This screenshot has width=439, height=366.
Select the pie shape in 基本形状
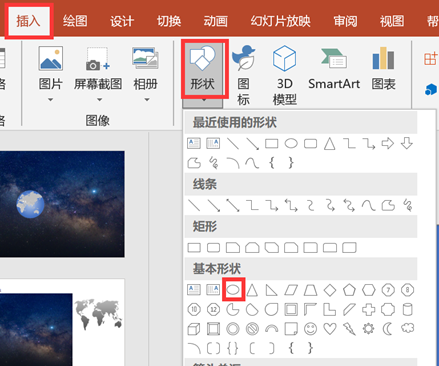(233, 310)
